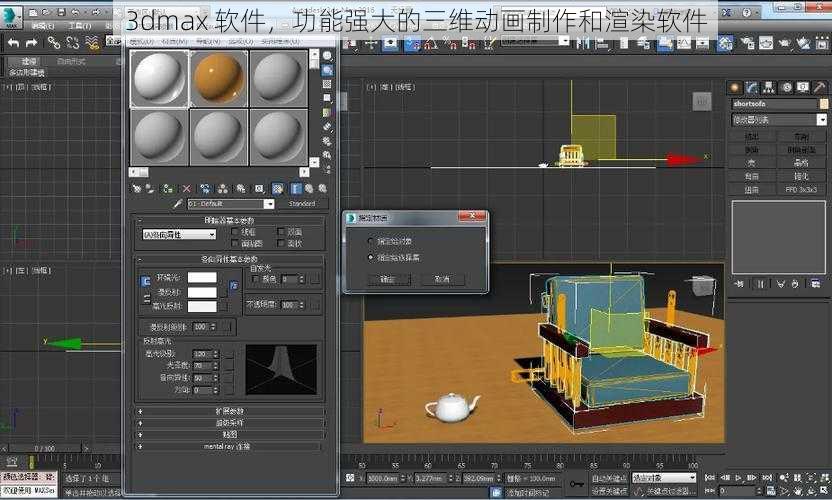The height and width of the screenshot is (500, 832).
Task: Click the Mirror tool icon
Action: pyautogui.click(x=583, y=42)
